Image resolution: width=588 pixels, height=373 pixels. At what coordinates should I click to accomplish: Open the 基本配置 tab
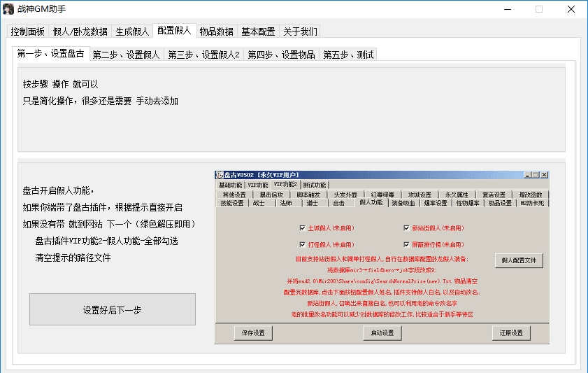258,31
